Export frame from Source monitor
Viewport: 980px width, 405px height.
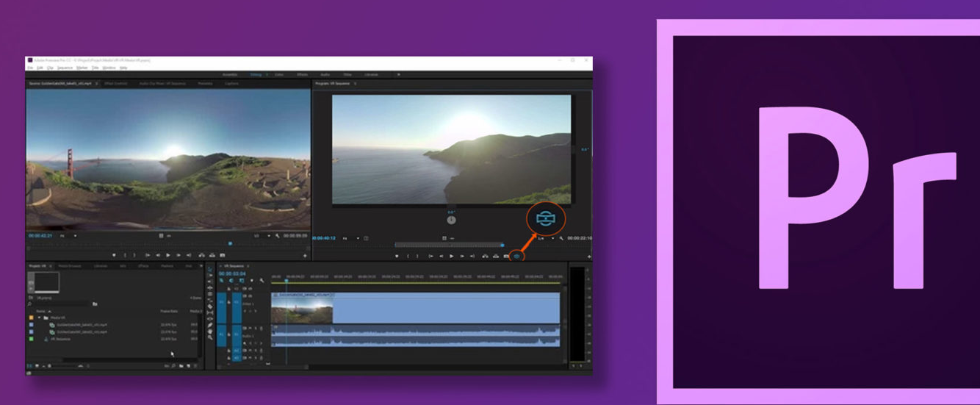tap(223, 255)
